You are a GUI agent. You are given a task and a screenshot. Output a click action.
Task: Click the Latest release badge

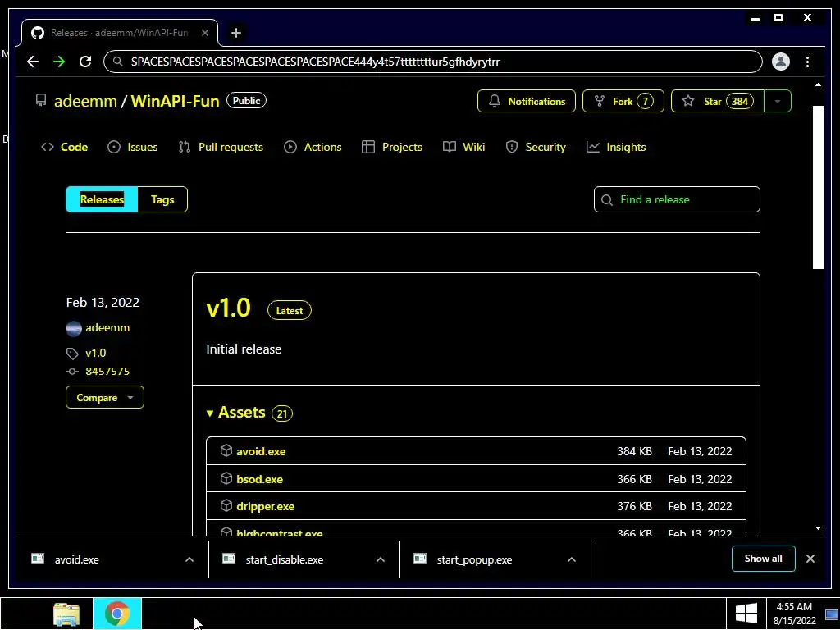[290, 311]
